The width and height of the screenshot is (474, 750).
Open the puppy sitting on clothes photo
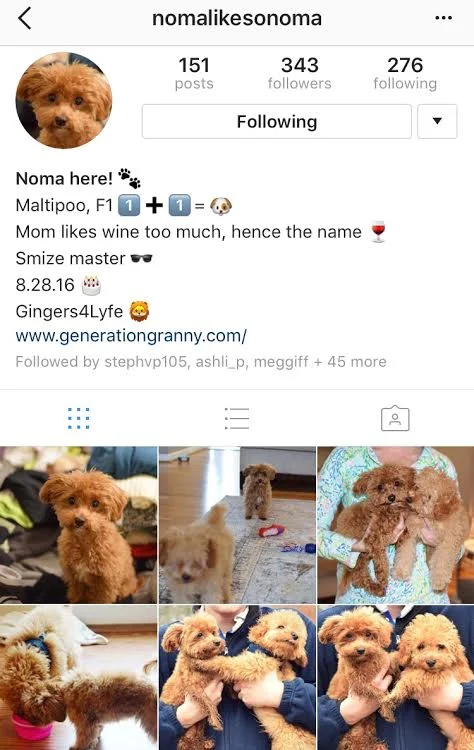point(78,525)
